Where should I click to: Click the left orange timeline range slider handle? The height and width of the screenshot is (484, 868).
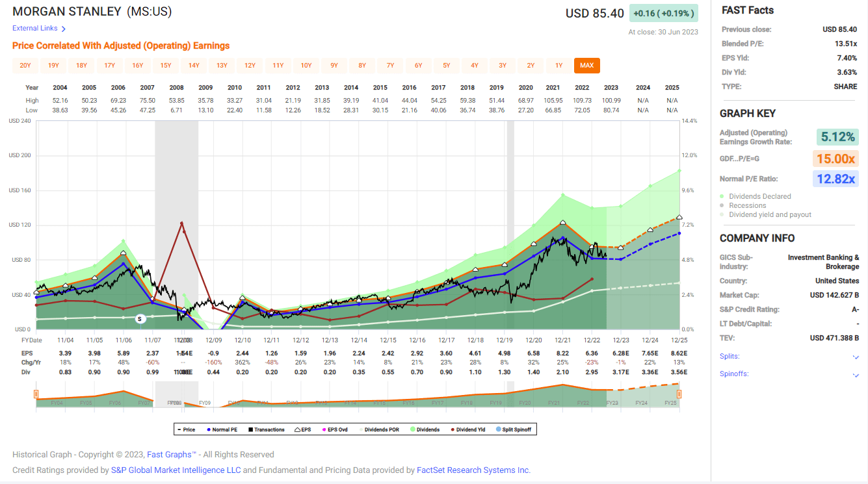click(36, 394)
